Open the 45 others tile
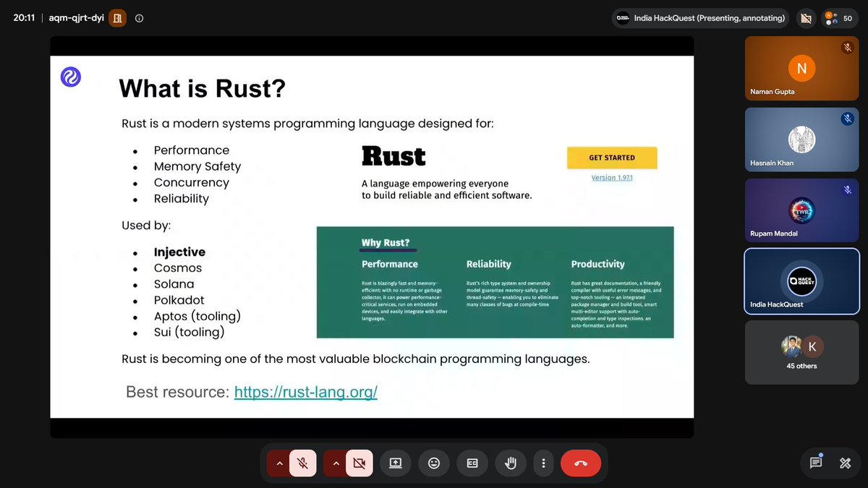Viewport: 868px width, 488px height. (x=802, y=352)
